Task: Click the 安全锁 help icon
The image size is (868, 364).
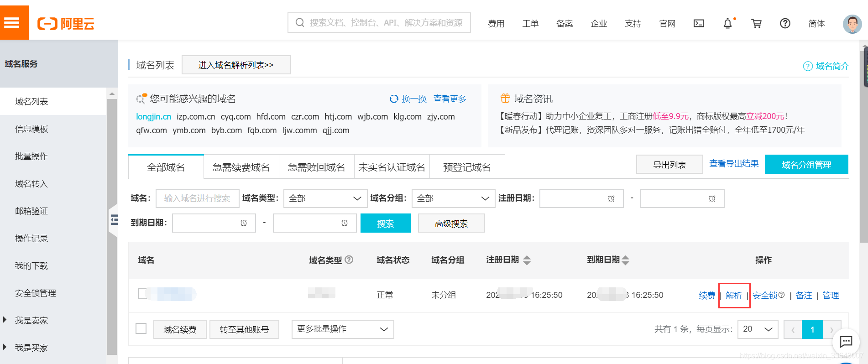Action: click(781, 295)
